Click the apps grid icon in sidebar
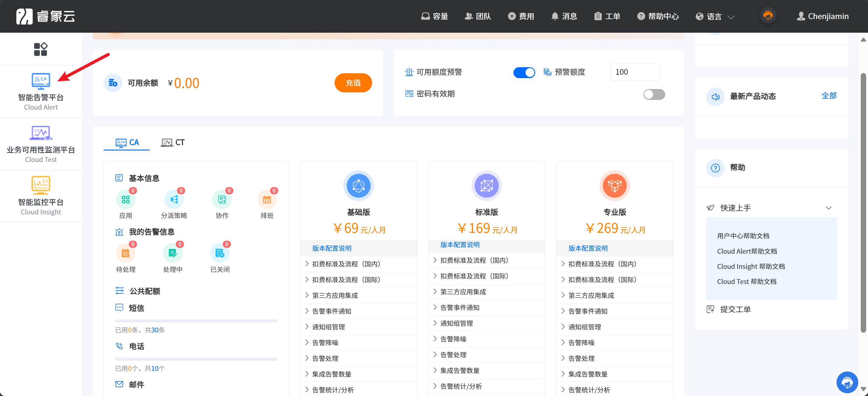Image resolution: width=868 pixels, height=396 pixels. [40, 49]
